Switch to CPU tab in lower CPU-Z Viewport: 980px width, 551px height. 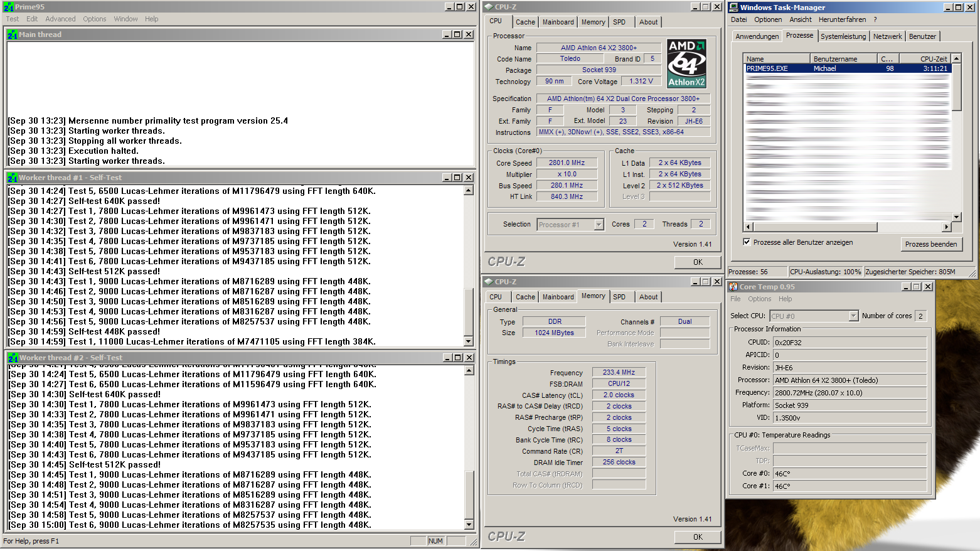496,297
